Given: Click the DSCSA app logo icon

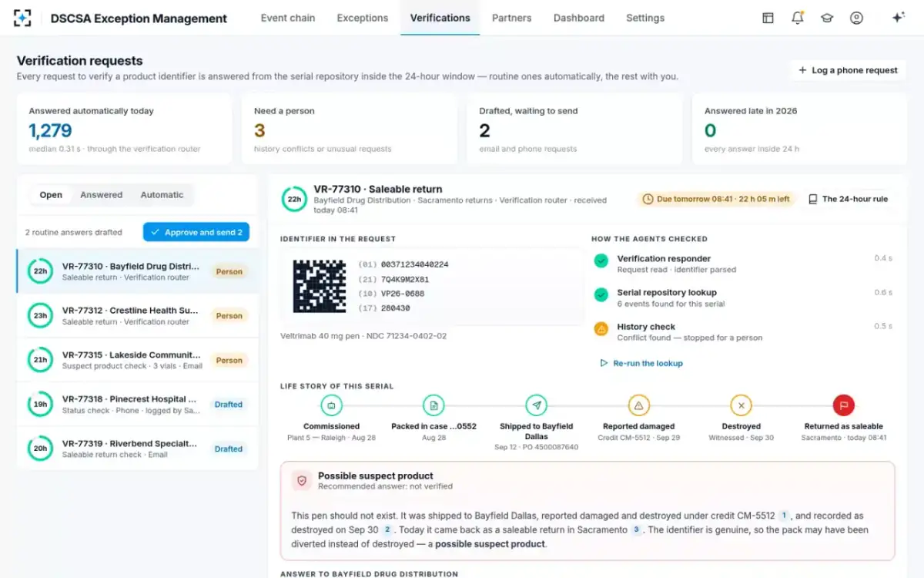Looking at the screenshot, I should (x=22, y=18).
